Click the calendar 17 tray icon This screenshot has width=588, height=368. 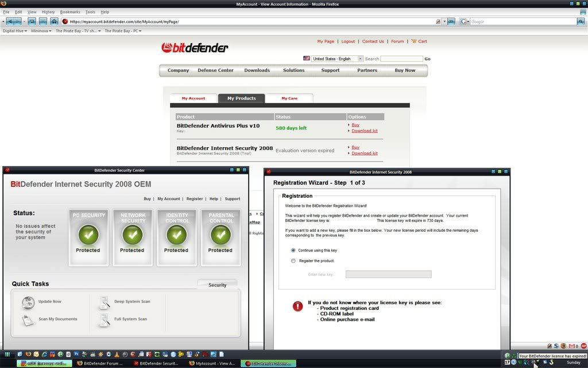(x=508, y=362)
